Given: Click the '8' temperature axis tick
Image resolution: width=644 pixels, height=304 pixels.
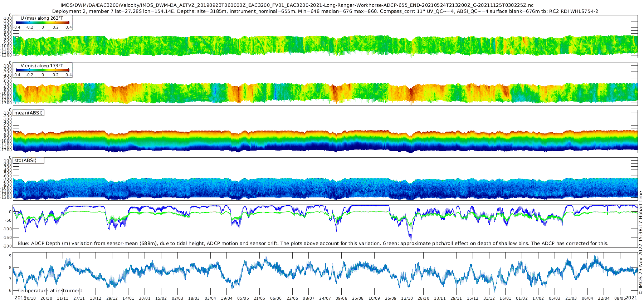Looking at the screenshot, I should click(10, 268).
